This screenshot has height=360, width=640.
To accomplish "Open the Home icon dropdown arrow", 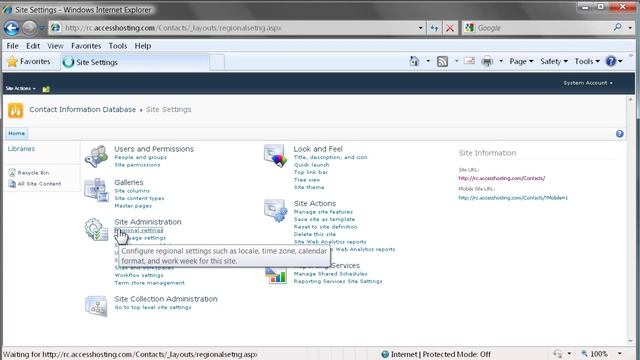I will 428,61.
